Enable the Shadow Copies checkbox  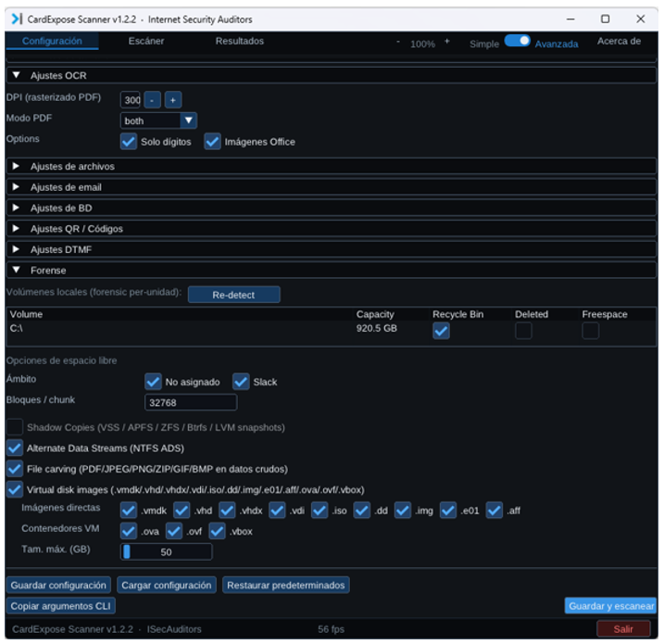pos(15,427)
